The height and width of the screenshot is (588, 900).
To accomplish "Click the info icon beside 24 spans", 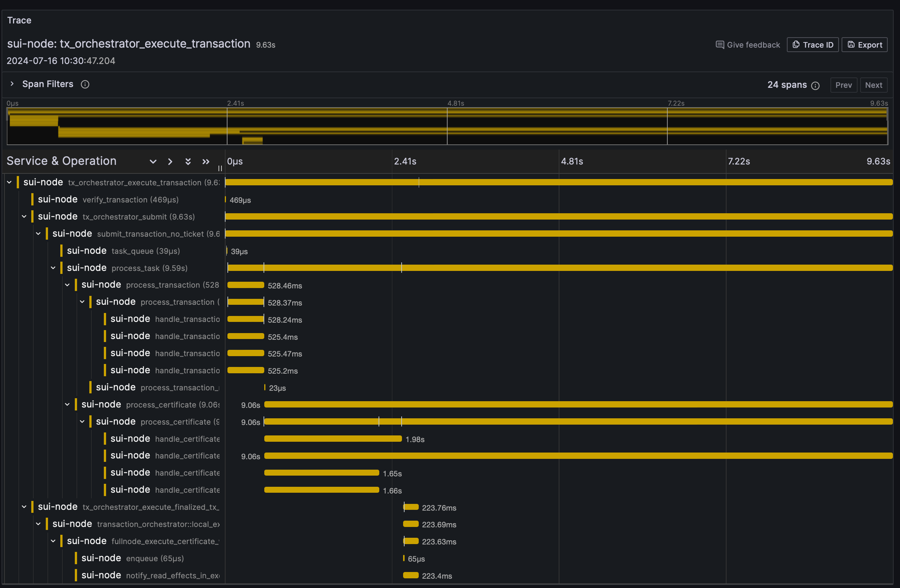I will coord(815,86).
